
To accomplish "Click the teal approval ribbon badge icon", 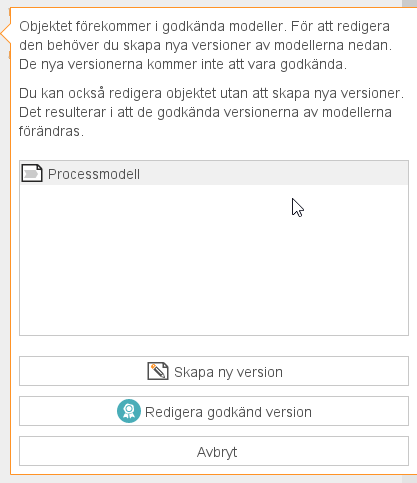I will point(129,411).
